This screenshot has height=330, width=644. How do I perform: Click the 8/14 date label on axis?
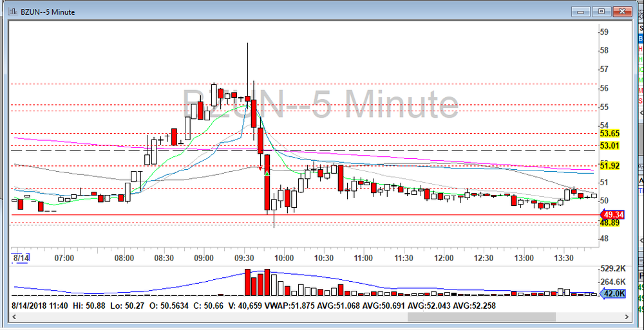click(21, 258)
